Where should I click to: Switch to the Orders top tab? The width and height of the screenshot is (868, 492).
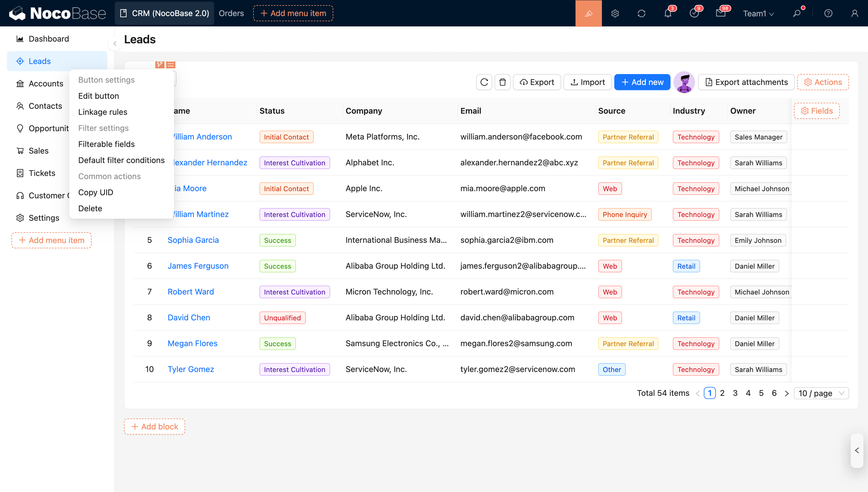[x=231, y=13]
